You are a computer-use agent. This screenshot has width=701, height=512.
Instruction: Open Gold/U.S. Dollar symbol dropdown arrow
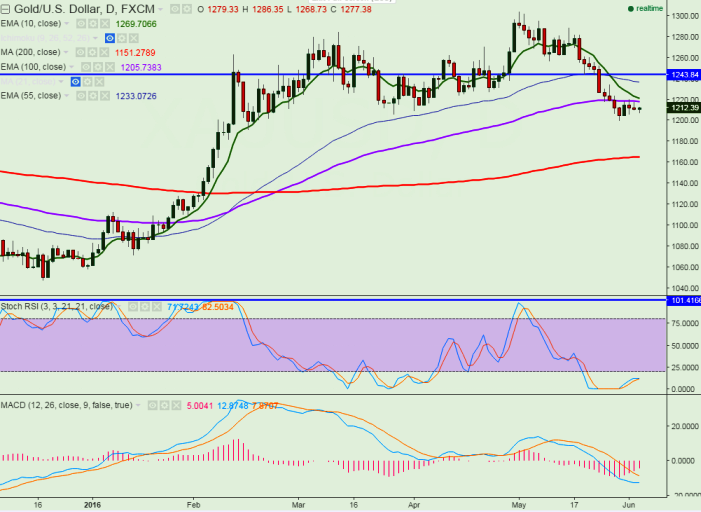click(x=160, y=9)
